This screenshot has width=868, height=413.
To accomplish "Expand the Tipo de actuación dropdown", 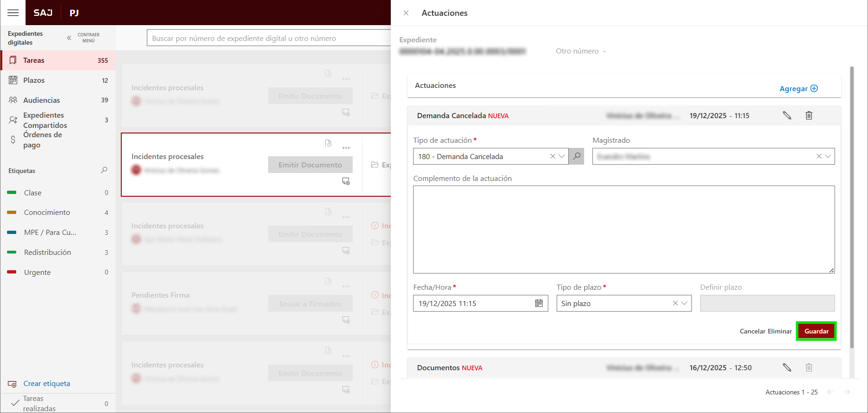I will [562, 156].
